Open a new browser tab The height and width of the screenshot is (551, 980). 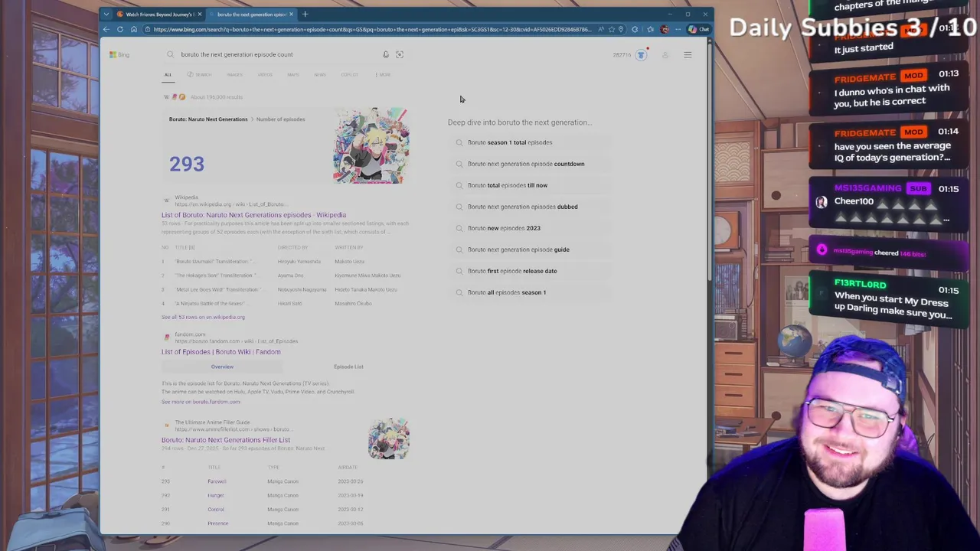coord(305,14)
